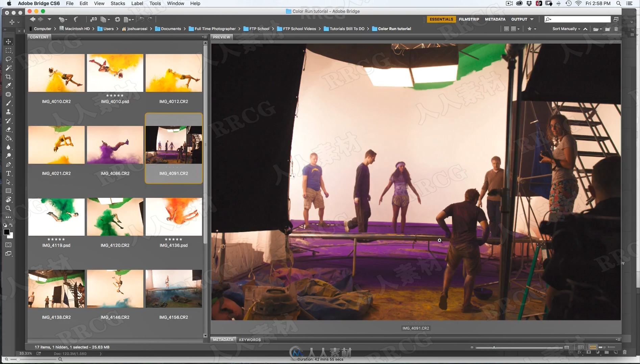The image size is (640, 364).
Task: Navigate to Macintosh HD in path bar
Action: click(x=74, y=29)
